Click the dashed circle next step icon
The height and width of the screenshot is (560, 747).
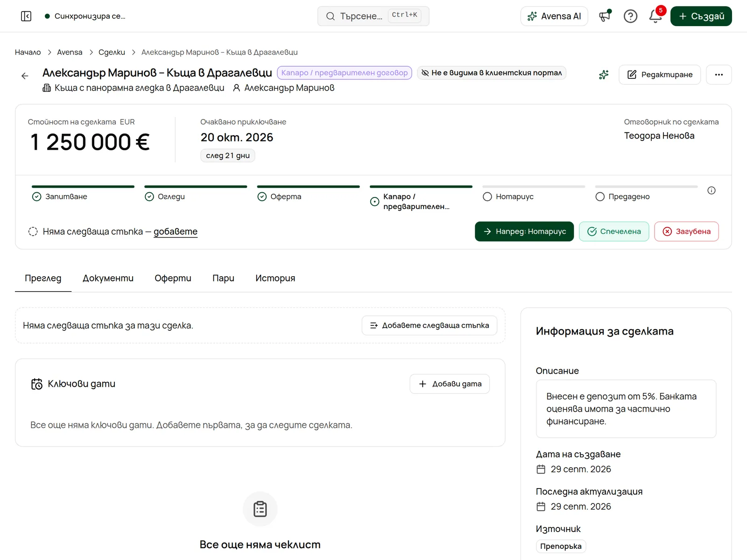33,231
